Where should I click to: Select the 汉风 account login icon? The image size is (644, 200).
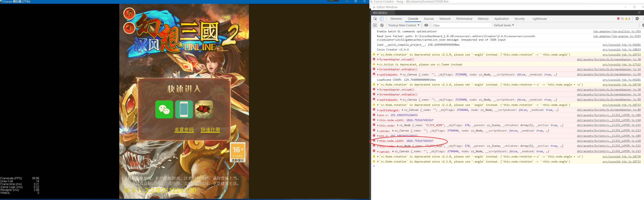click(x=204, y=109)
